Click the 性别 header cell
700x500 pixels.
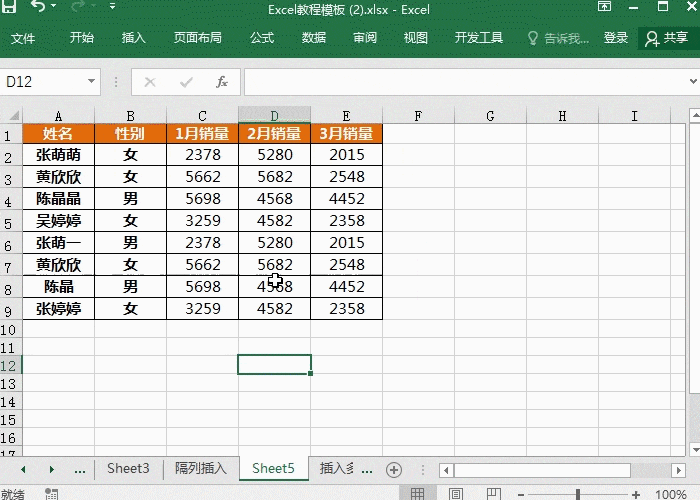(130, 133)
